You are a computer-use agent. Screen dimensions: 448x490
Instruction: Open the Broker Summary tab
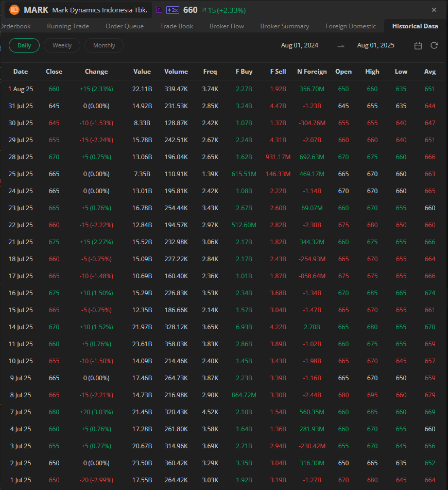[285, 26]
